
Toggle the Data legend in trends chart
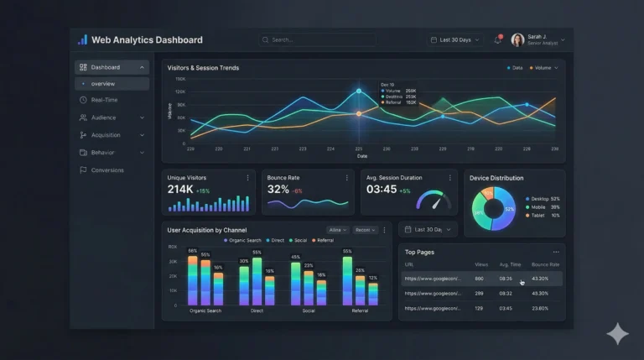(x=515, y=68)
